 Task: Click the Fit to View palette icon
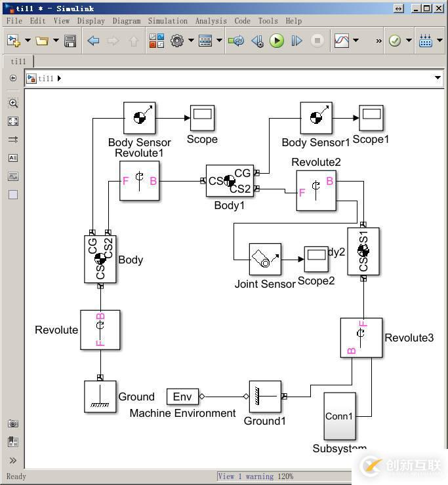(x=13, y=121)
